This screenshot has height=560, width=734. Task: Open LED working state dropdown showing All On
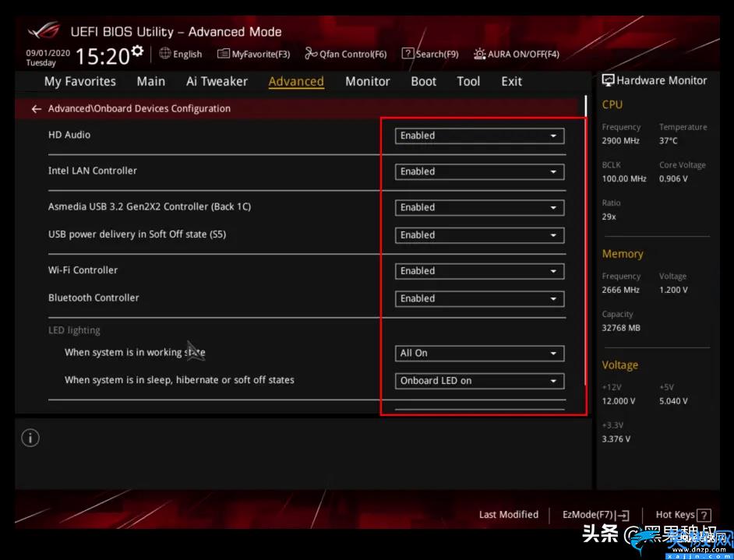[x=479, y=354]
